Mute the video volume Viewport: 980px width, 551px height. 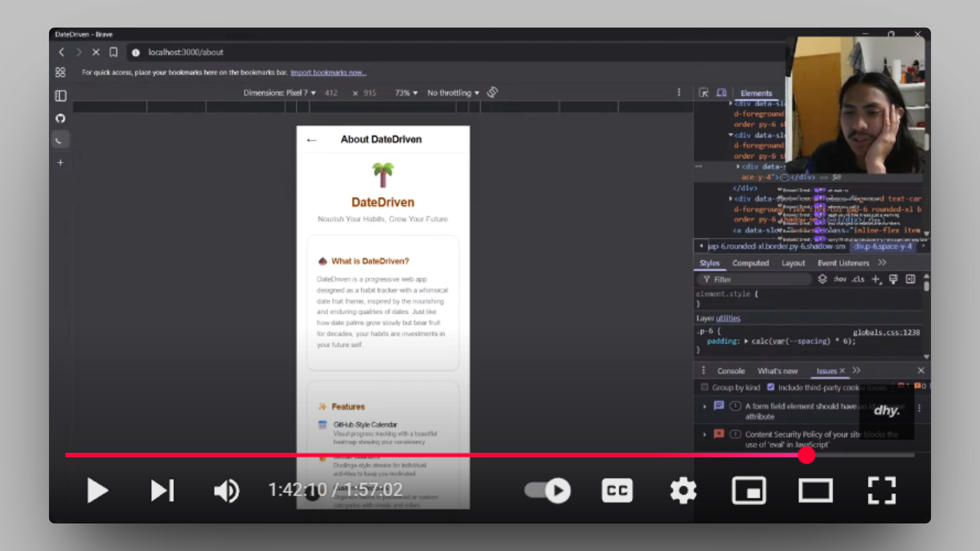tap(227, 491)
